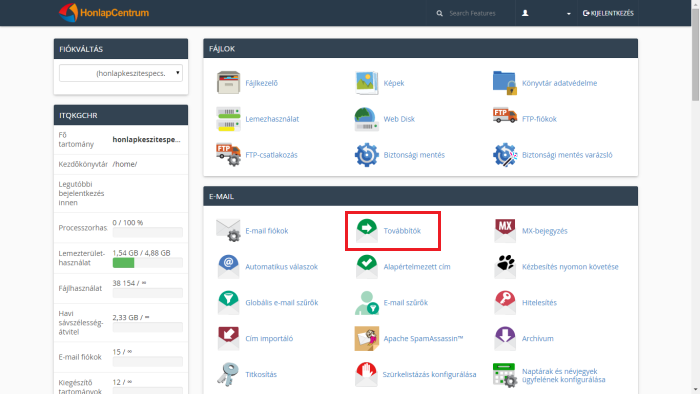The width and height of the screenshot is (700, 394).
Task: Open the account switch dropdown
Action: coord(121,73)
